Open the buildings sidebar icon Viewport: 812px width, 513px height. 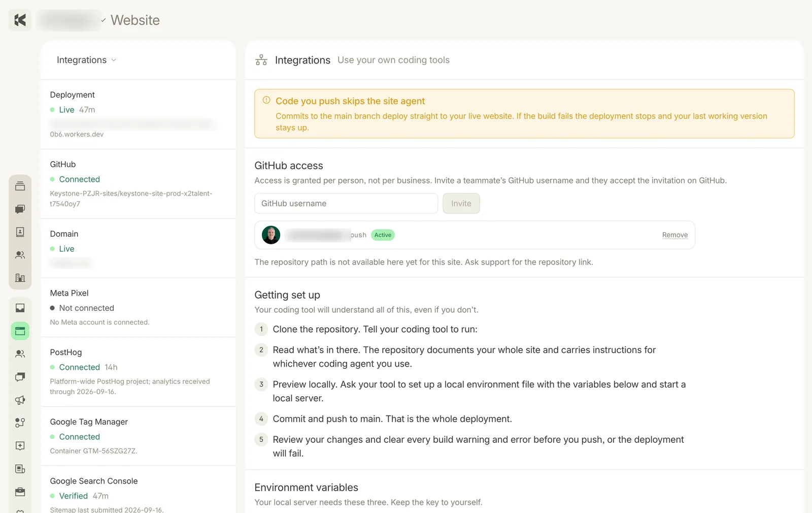20,278
